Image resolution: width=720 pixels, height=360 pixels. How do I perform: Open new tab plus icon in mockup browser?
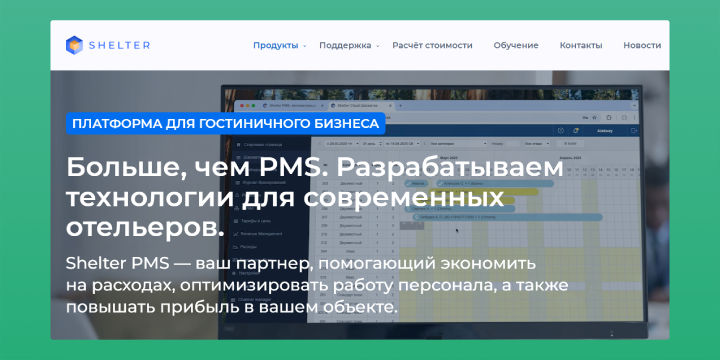click(400, 105)
